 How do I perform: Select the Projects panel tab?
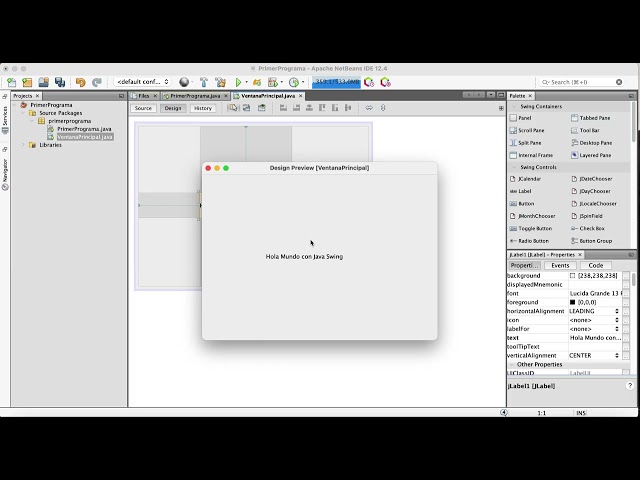[x=22, y=96]
